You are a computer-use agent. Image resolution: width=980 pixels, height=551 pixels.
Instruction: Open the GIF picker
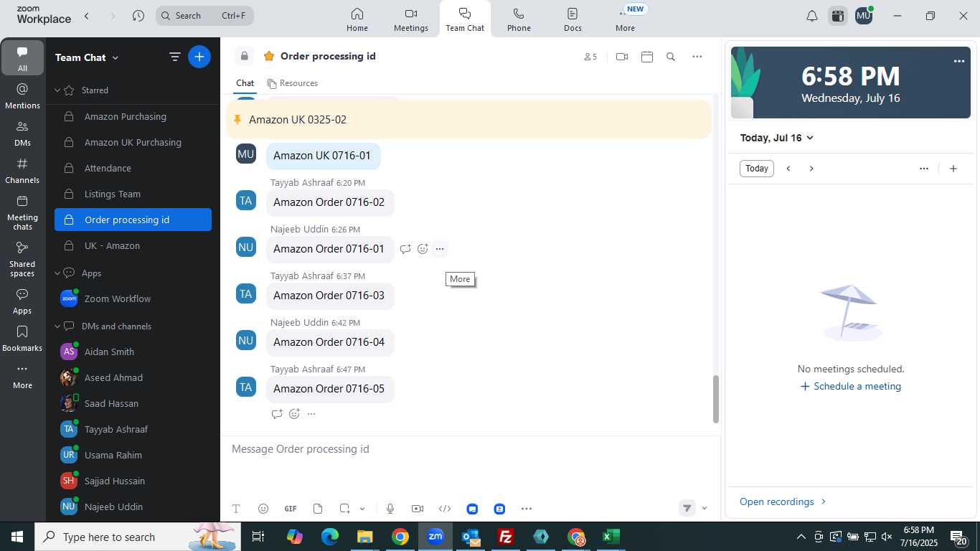[291, 509]
